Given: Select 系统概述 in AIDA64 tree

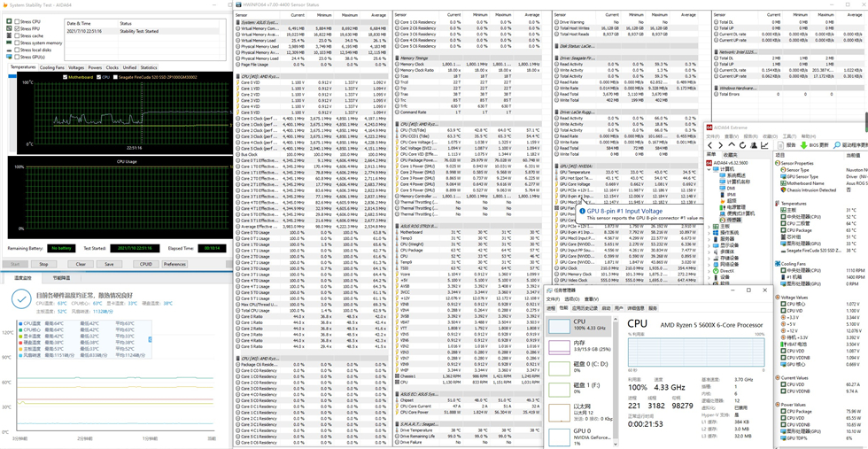Looking at the screenshot, I should [736, 175].
